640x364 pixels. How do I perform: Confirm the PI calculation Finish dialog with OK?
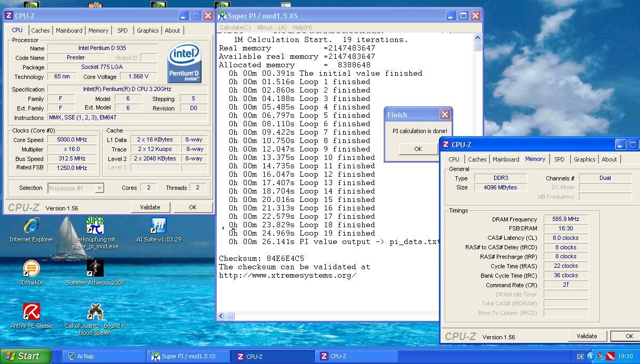[418, 149]
